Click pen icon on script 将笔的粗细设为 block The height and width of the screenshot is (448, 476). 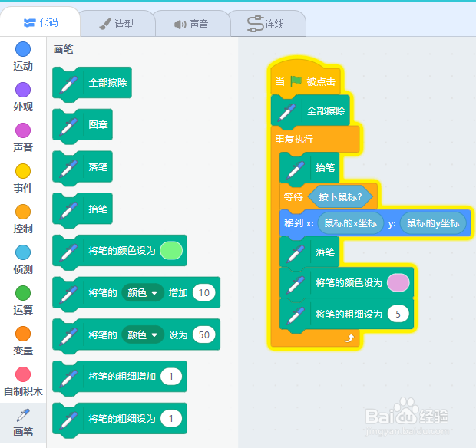(x=296, y=315)
